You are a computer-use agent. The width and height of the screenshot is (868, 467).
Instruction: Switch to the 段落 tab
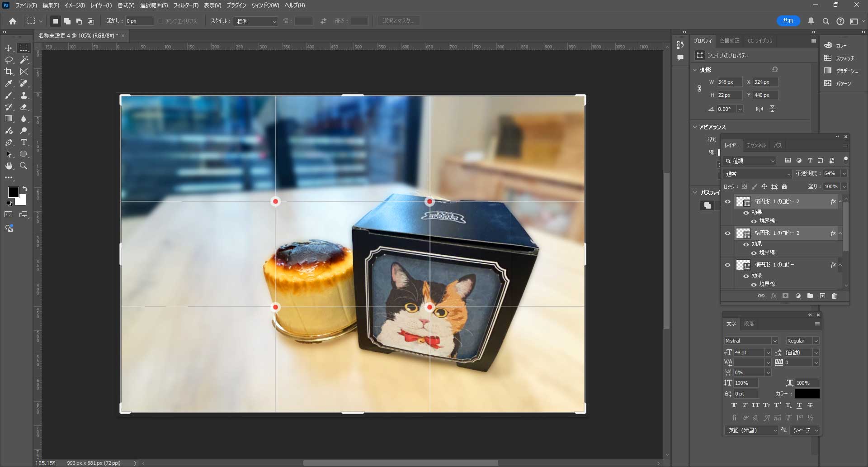749,324
